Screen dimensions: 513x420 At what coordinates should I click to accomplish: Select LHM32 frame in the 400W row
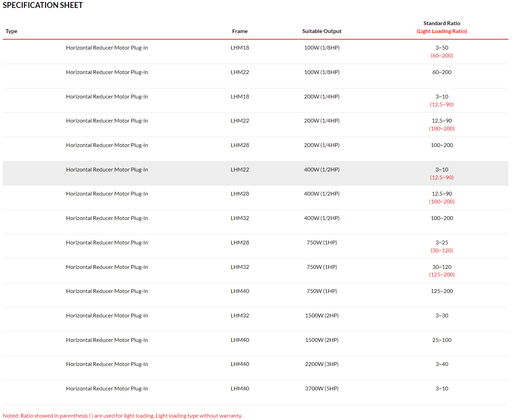click(x=240, y=218)
